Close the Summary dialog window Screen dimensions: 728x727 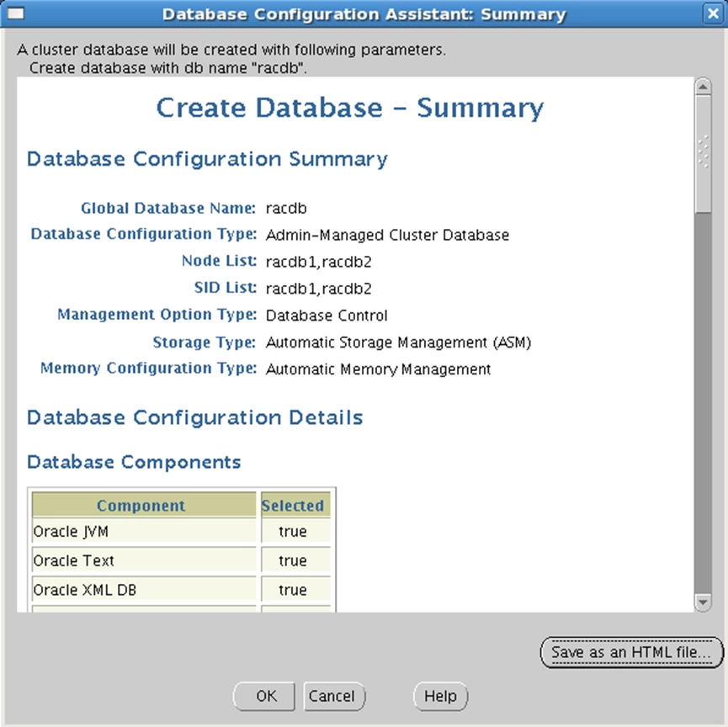pos(713,13)
